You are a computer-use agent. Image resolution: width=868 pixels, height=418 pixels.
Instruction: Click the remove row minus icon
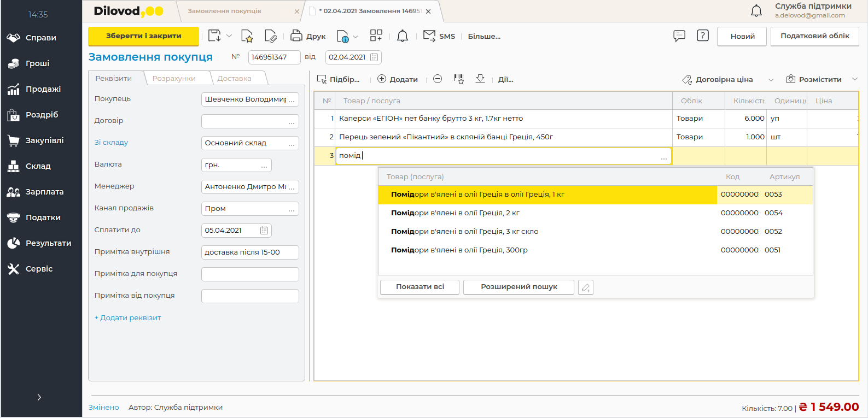tap(438, 79)
